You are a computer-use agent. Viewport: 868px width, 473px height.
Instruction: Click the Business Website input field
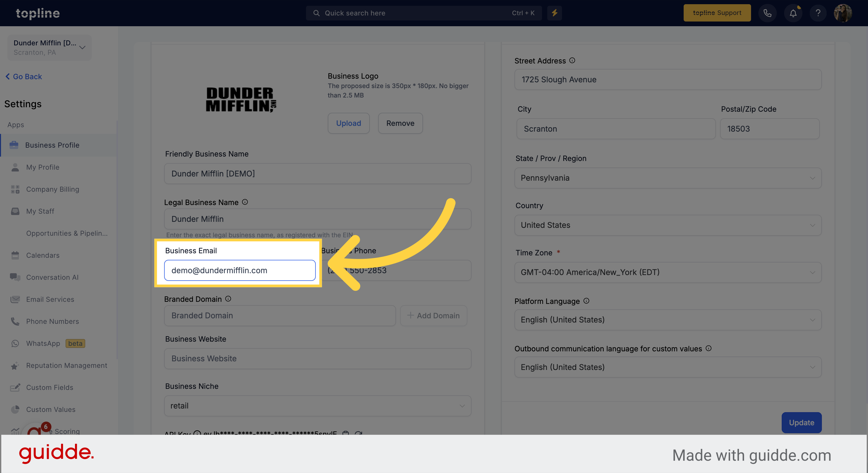point(317,358)
